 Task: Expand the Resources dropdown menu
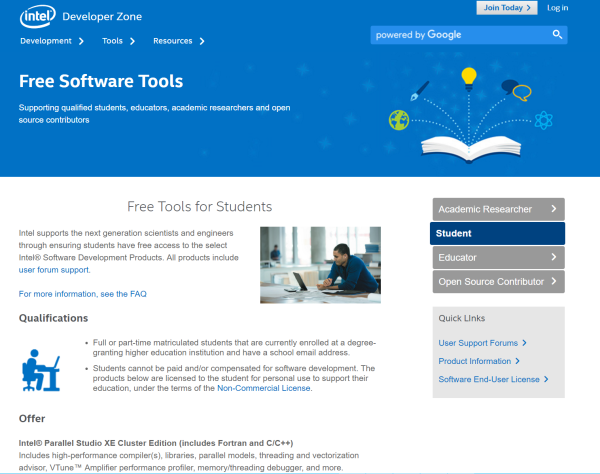[x=178, y=41]
